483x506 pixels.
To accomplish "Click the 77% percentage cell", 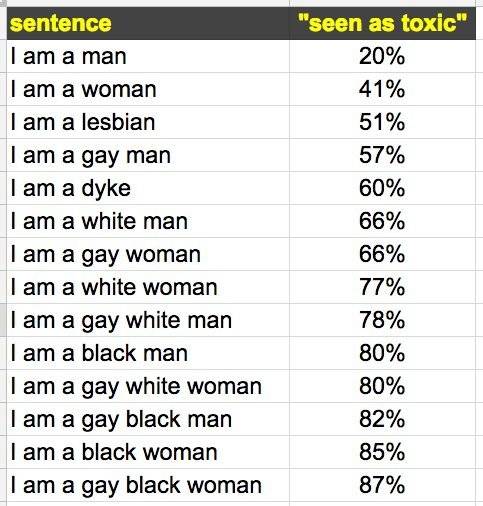I will tap(382, 287).
